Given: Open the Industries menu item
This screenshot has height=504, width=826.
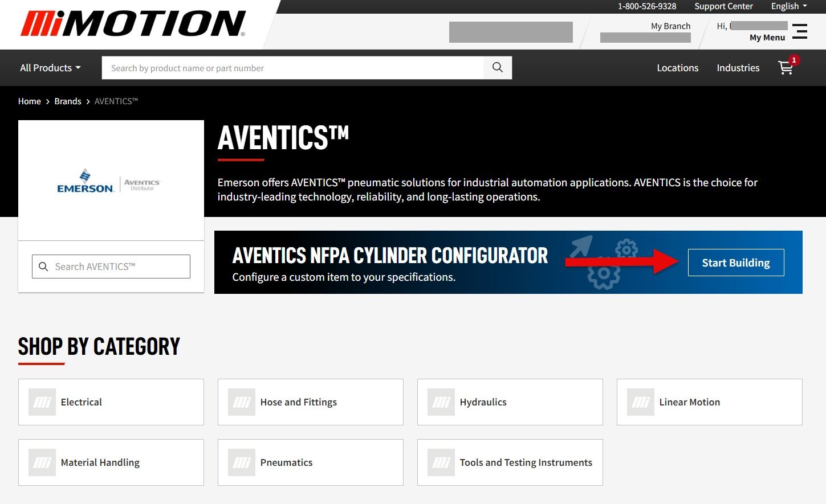Looking at the screenshot, I should point(738,68).
